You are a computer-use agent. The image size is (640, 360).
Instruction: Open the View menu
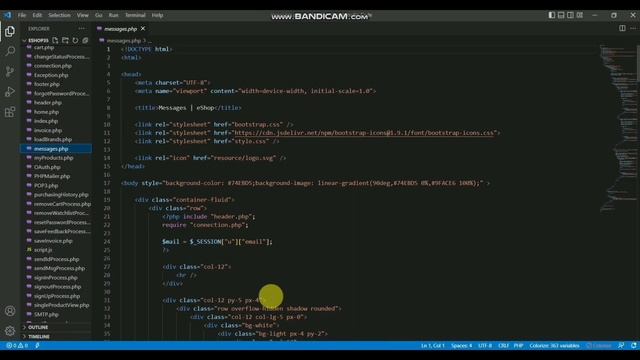point(82,15)
